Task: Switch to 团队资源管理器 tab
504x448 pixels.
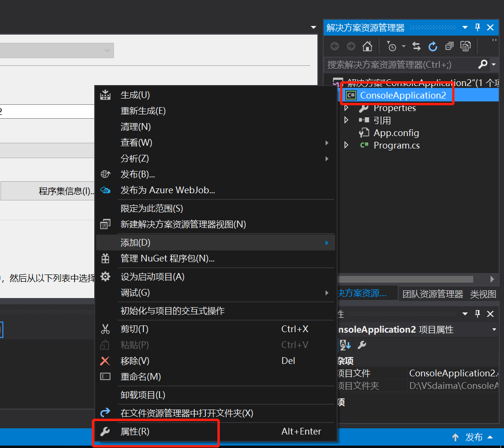Action: [x=433, y=294]
